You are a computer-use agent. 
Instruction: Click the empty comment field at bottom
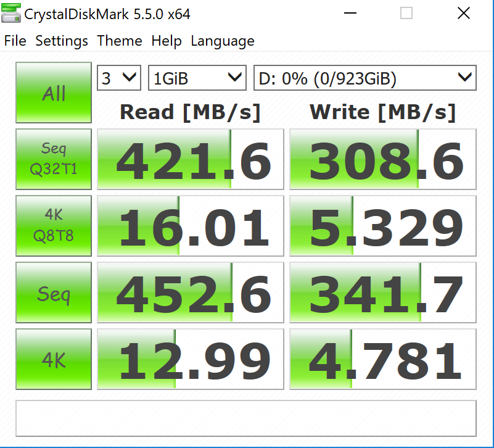tap(245, 418)
